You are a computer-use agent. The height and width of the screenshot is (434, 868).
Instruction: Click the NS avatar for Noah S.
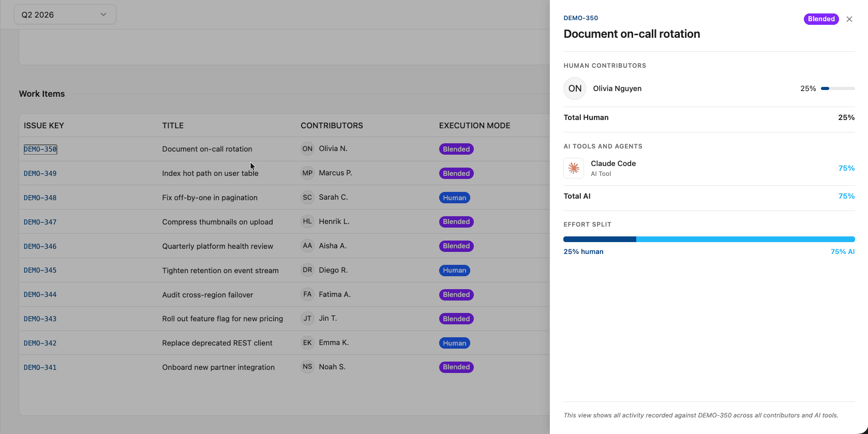[307, 367]
